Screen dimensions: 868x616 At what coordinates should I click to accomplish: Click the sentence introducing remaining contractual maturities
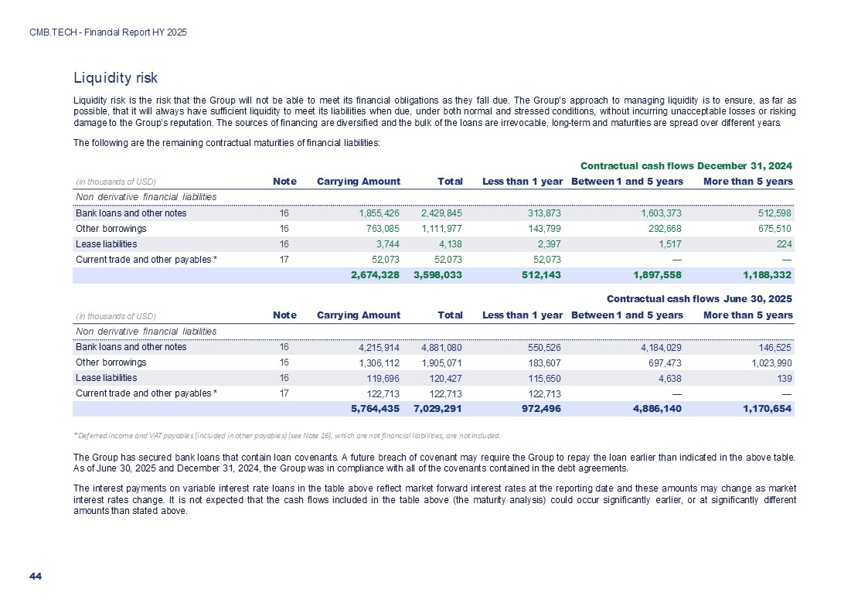tap(226, 143)
